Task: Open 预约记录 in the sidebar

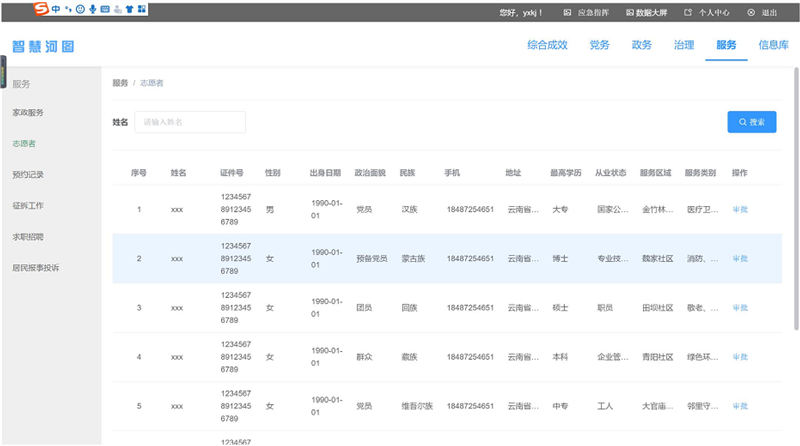Action: pos(28,175)
